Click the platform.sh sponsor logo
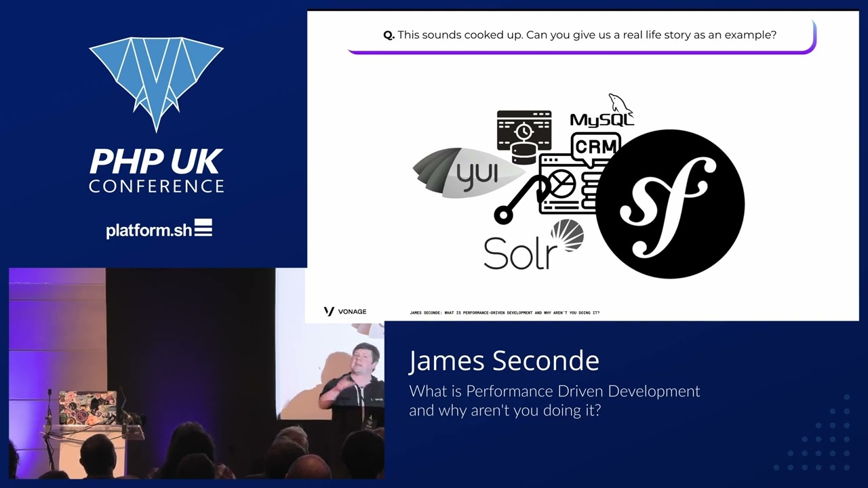The width and height of the screenshot is (868, 488). coord(159,229)
